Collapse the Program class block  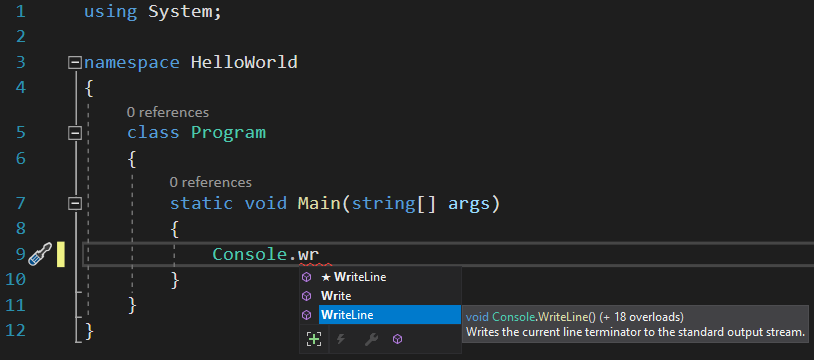click(x=75, y=134)
